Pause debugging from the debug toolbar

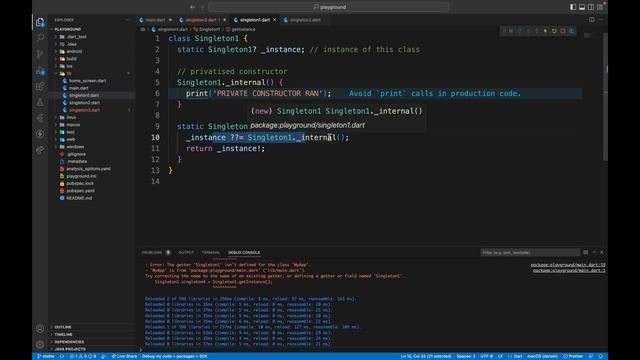click(x=511, y=31)
